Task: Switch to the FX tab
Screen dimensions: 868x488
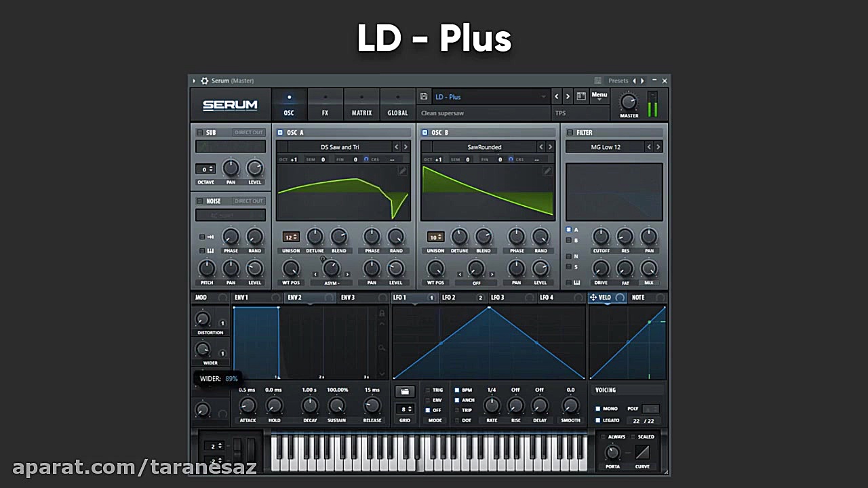Action: click(x=325, y=105)
